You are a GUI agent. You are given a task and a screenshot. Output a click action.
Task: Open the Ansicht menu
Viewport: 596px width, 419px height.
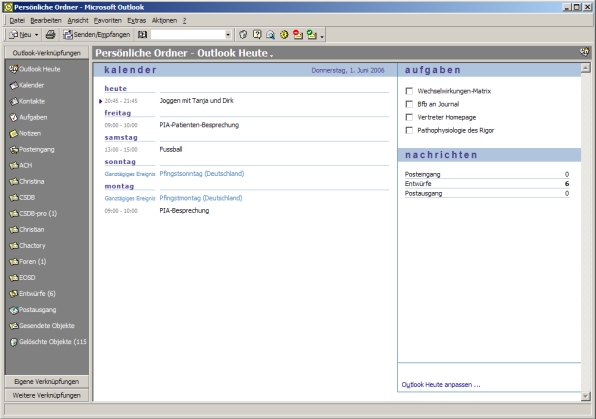coord(78,21)
